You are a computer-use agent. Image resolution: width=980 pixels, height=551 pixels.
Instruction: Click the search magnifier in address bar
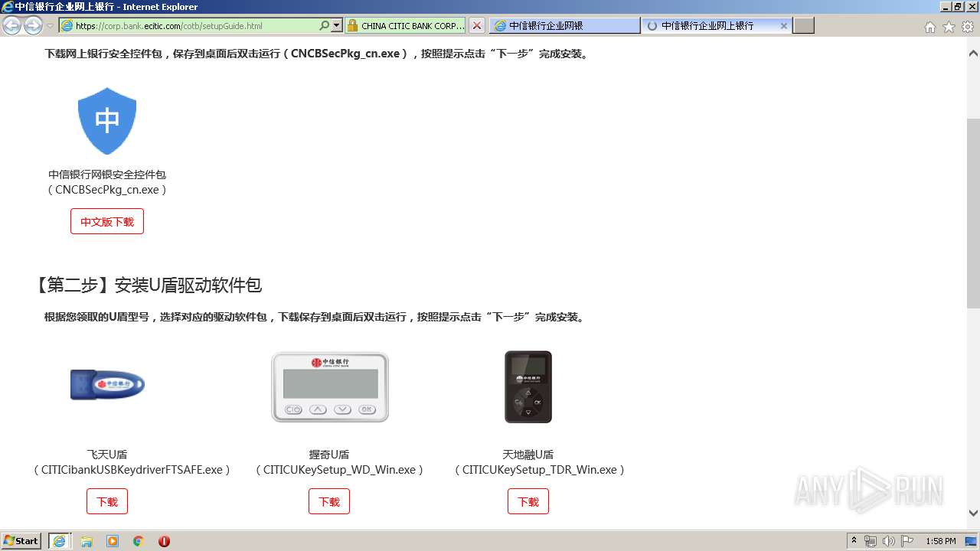point(324,25)
